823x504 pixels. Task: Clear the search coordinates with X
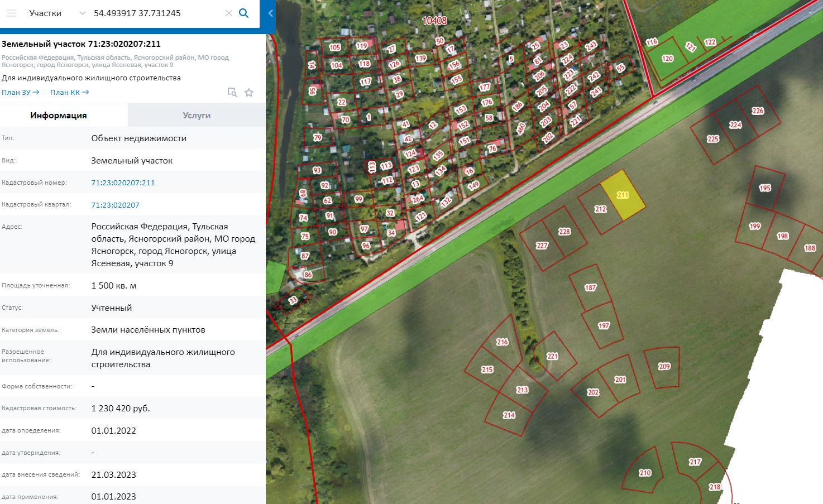pyautogui.click(x=228, y=13)
